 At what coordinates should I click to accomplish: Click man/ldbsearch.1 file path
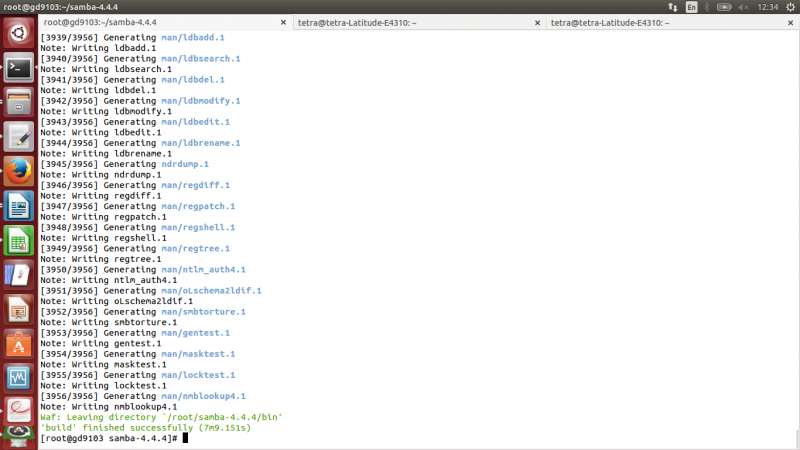(201, 59)
